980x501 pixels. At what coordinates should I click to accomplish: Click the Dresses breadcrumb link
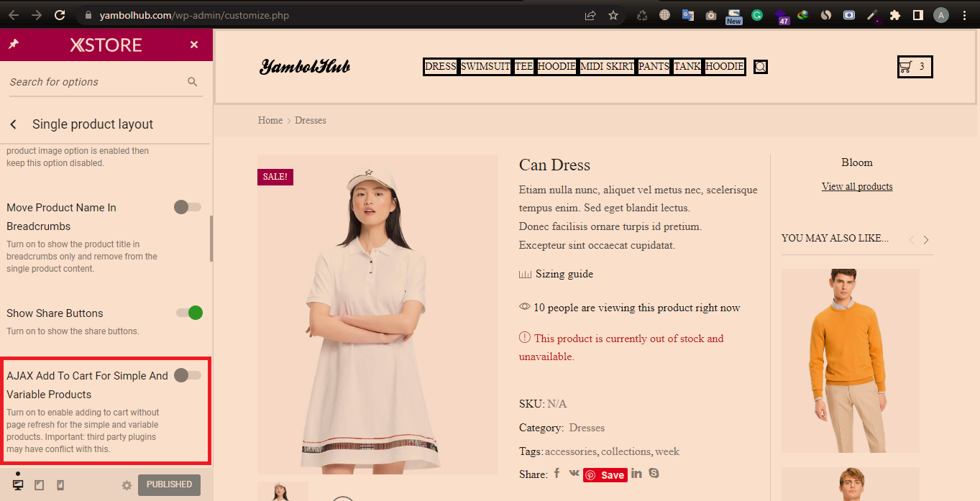coord(311,121)
